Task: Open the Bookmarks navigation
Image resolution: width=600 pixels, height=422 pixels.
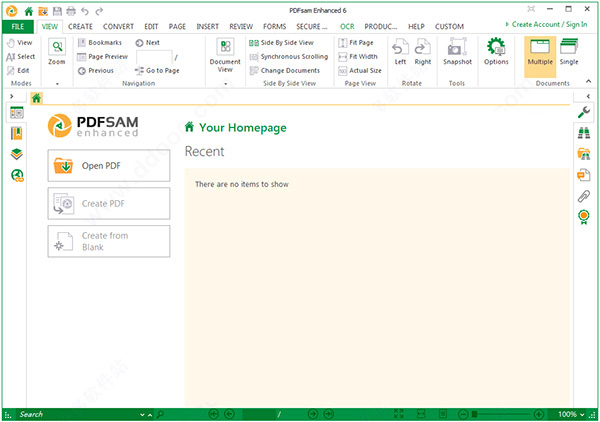Action: tap(100, 42)
